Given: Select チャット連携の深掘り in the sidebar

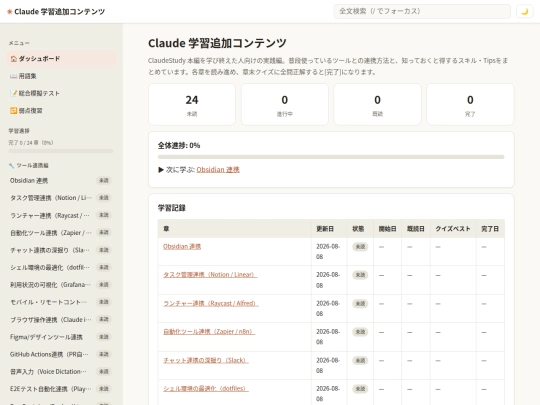Looking at the screenshot, I should (x=61, y=250).
